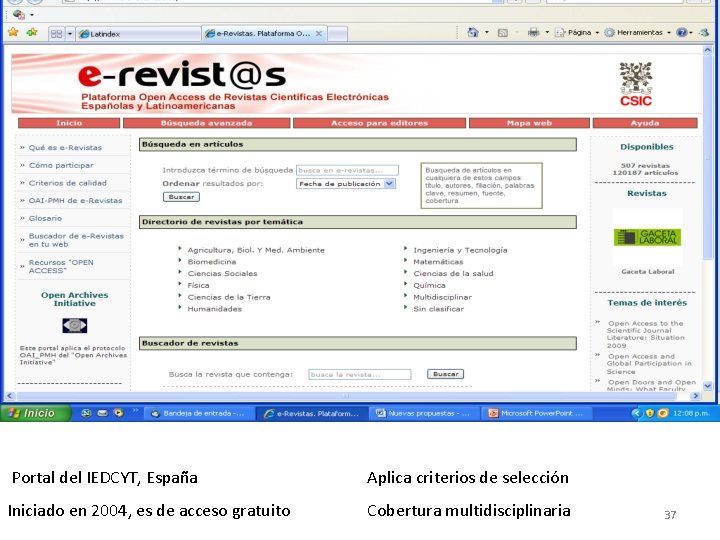720x540 pixels.
Task: Open Buscador de e-Revistas en tu web link
Action: coord(76,240)
